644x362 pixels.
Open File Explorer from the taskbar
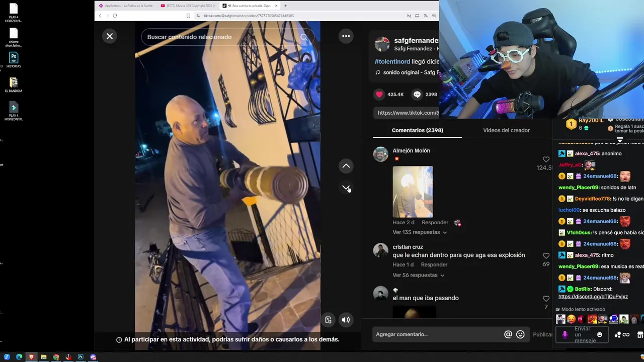click(x=44, y=357)
